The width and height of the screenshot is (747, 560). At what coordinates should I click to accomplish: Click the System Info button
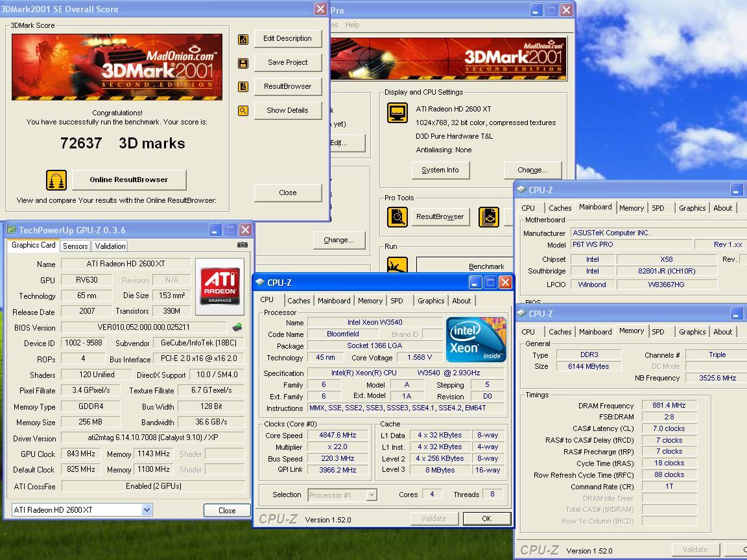click(440, 170)
